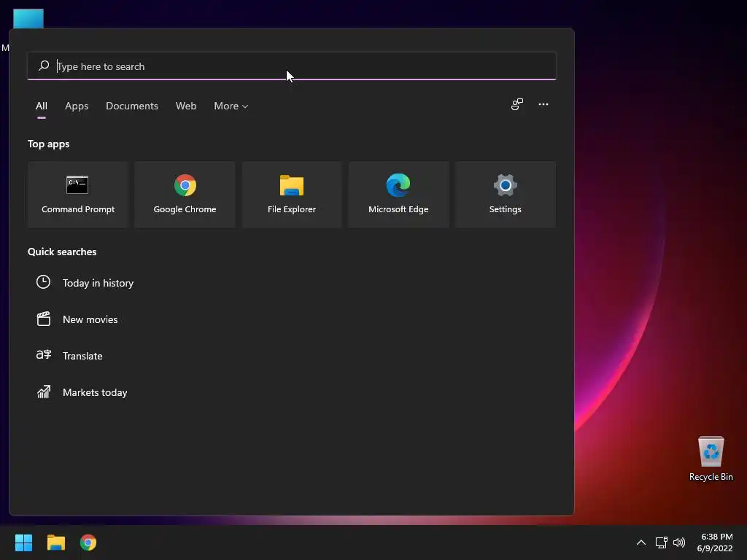747x560 pixels.
Task: Switch to the Apps search tab
Action: 77,106
